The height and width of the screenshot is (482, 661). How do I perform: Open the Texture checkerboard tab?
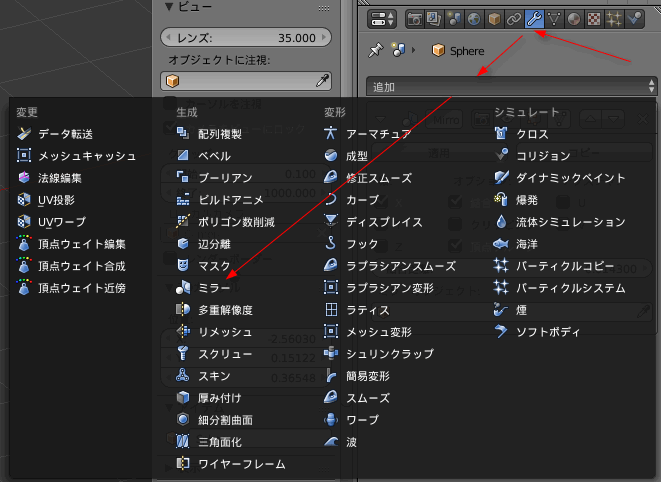click(x=594, y=19)
